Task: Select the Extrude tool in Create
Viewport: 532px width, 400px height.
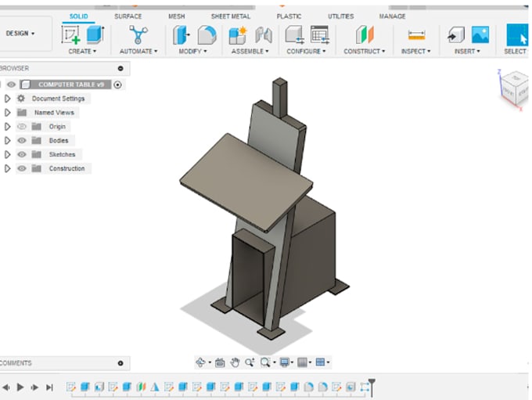Action: tap(95, 34)
